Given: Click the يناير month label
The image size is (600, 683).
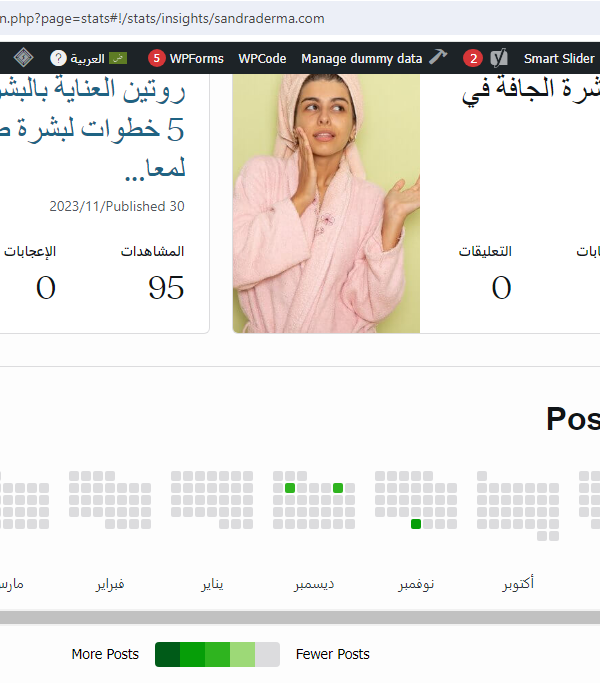Looking at the screenshot, I should [212, 584].
